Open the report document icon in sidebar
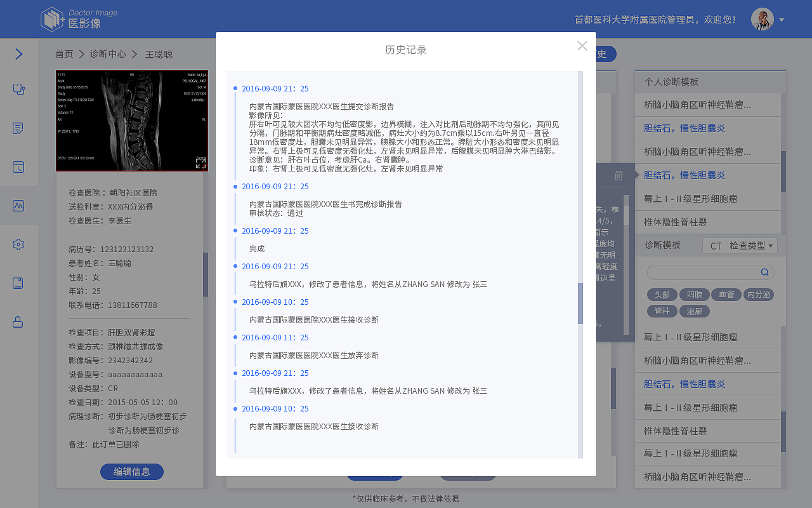The width and height of the screenshot is (812, 508). (x=19, y=128)
